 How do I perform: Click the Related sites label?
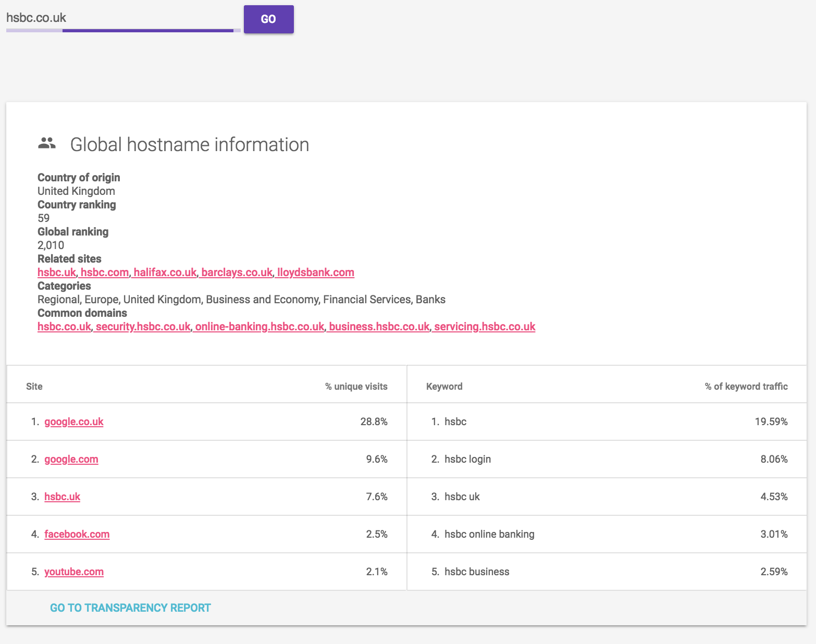69,259
